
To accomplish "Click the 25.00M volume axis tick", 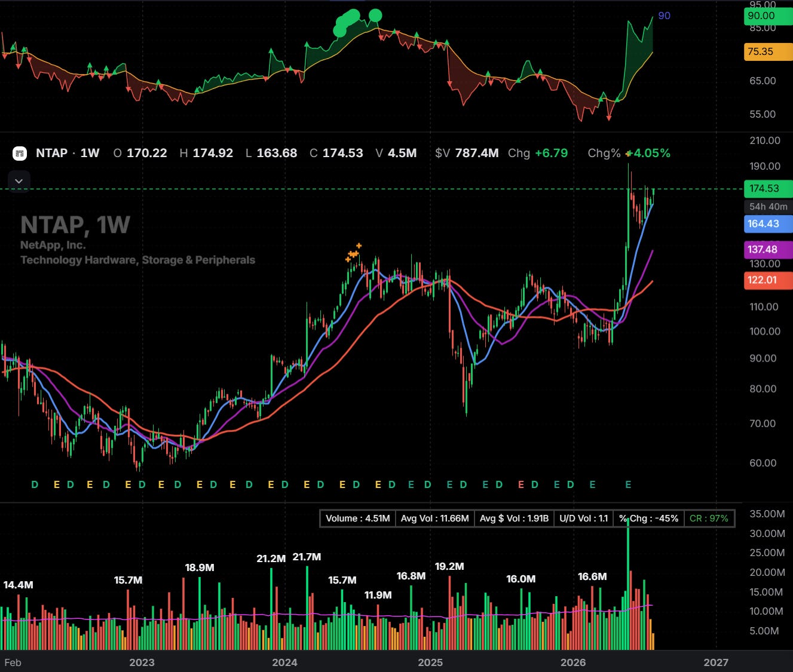I will click(x=767, y=553).
